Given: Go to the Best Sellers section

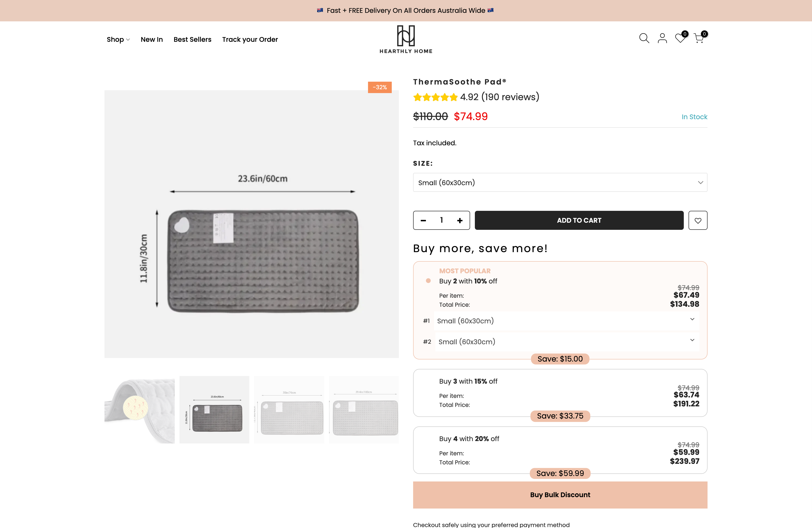Looking at the screenshot, I should point(192,39).
